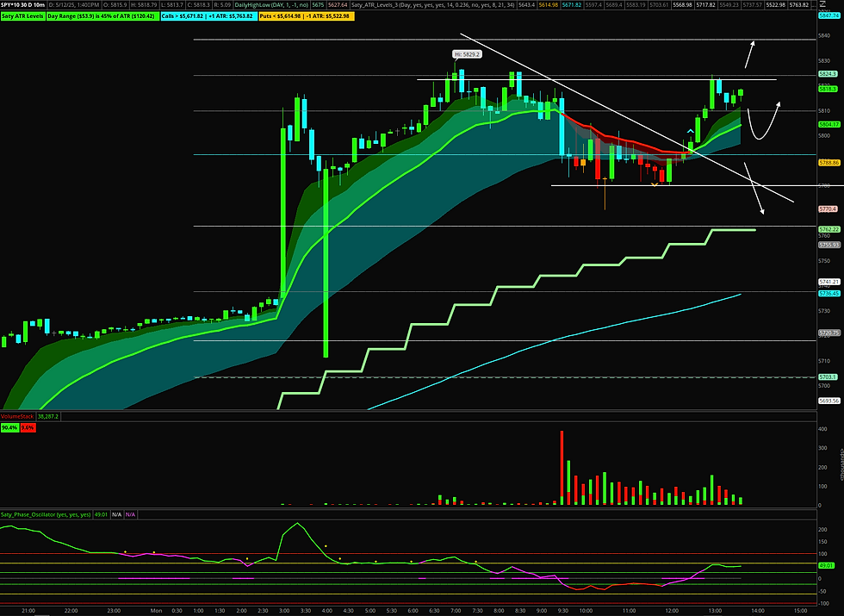Click the 5522.98 value in top bar
Screen dimensions: 844x616
pyautogui.click(x=776, y=5)
